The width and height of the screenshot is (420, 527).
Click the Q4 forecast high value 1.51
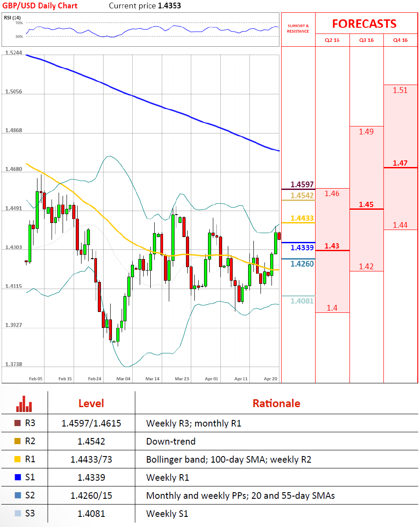(400, 90)
